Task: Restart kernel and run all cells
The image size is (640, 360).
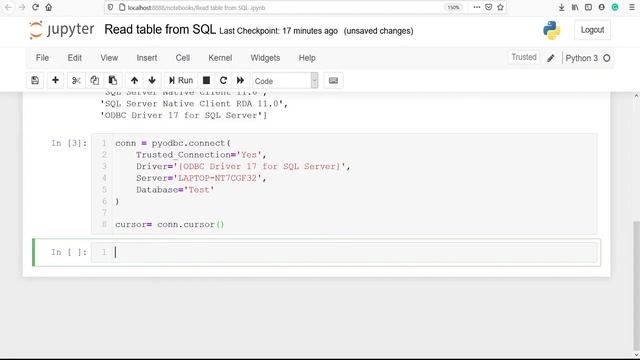Action: (x=240, y=80)
